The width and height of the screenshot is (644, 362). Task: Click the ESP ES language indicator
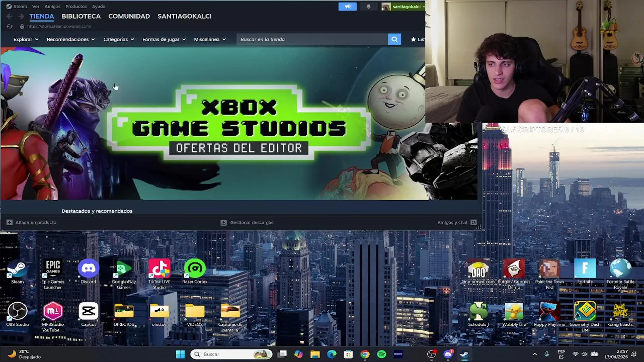click(561, 354)
